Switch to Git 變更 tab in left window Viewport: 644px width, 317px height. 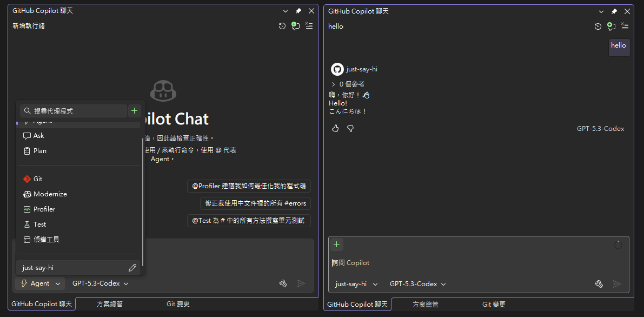(178, 304)
